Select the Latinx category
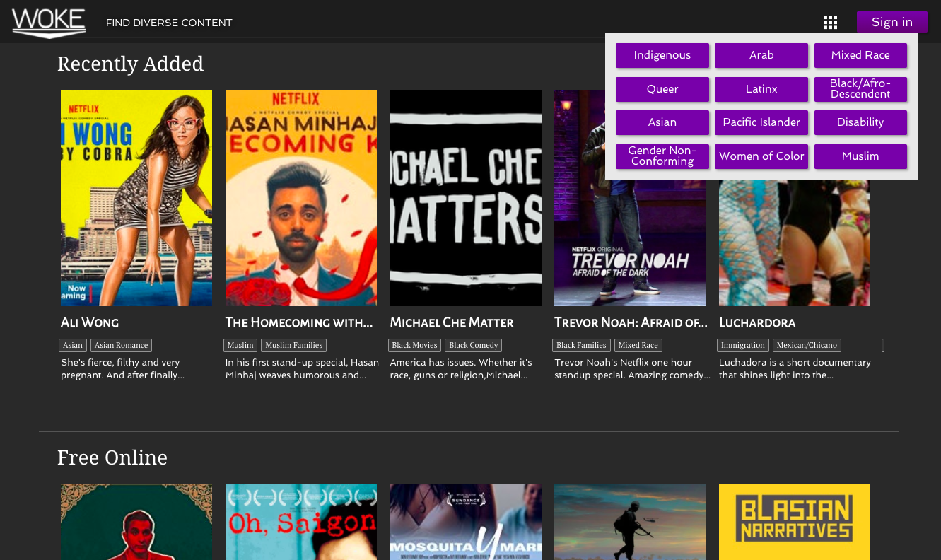941x560 pixels. (x=761, y=89)
